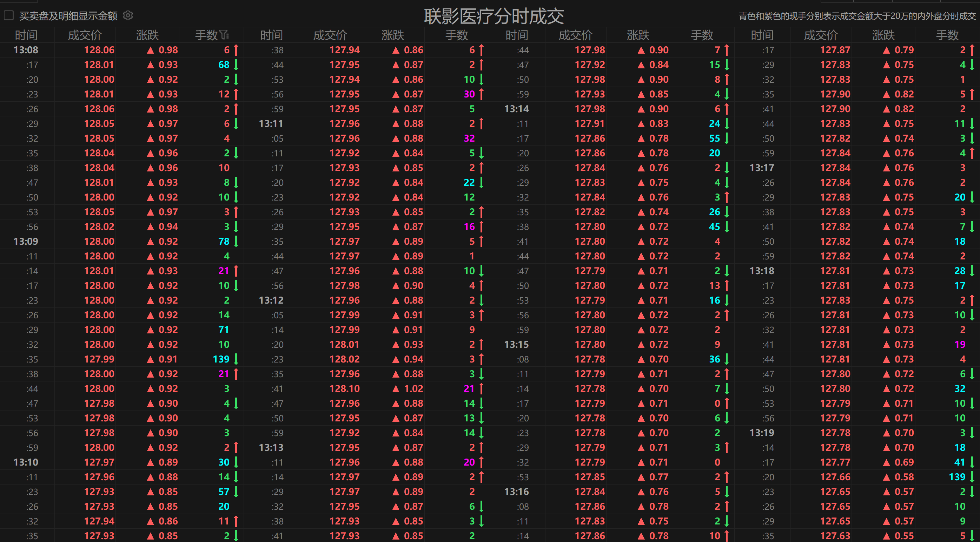The width and height of the screenshot is (980, 542).
Task: Click the legend text about 青色和紫色
Action: tap(857, 16)
